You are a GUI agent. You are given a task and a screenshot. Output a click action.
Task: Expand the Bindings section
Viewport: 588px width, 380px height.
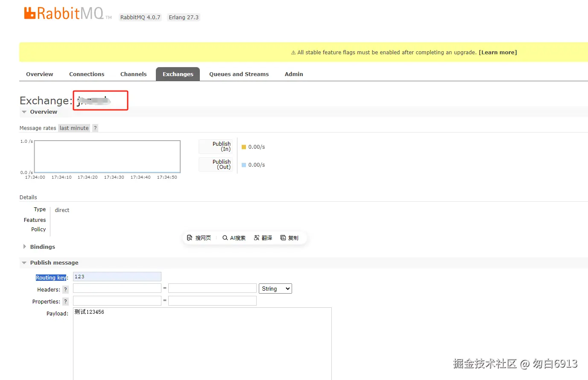(39, 247)
